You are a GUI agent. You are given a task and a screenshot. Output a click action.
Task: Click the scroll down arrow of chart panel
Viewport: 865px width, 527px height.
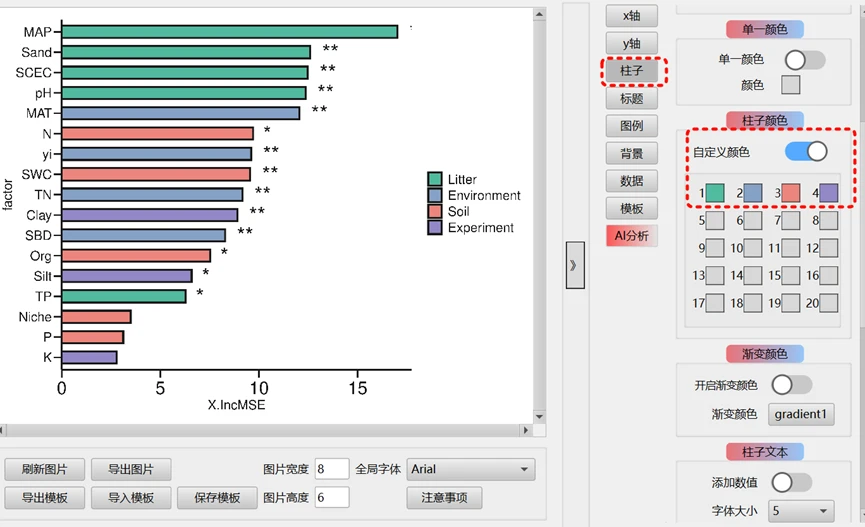click(x=540, y=417)
